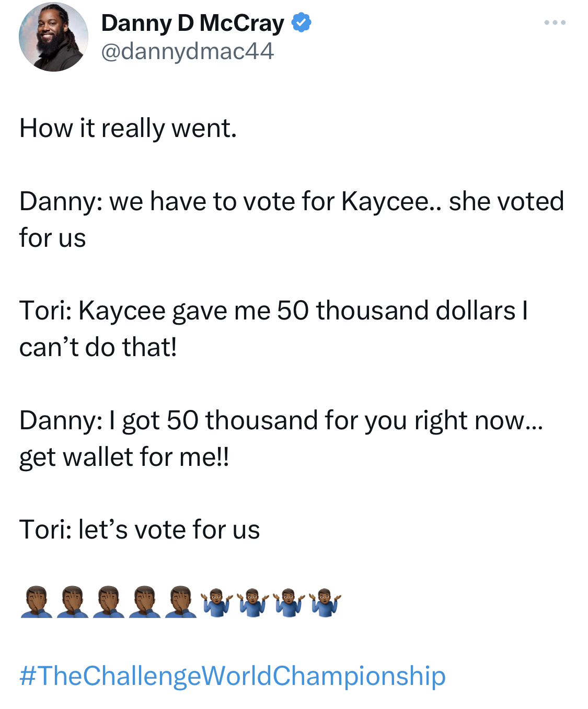This screenshot has width=588, height=709.
Task: Select the second shrugging man emoji
Action: tap(253, 602)
